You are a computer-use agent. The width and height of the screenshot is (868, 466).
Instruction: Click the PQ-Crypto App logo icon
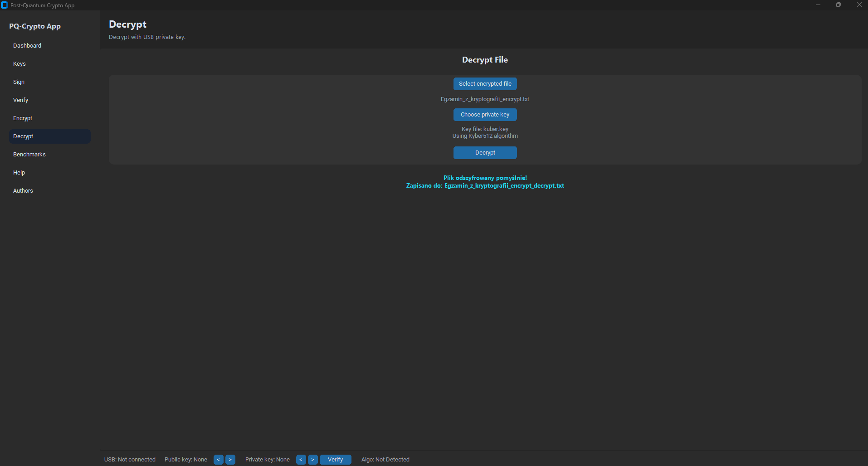(5, 5)
